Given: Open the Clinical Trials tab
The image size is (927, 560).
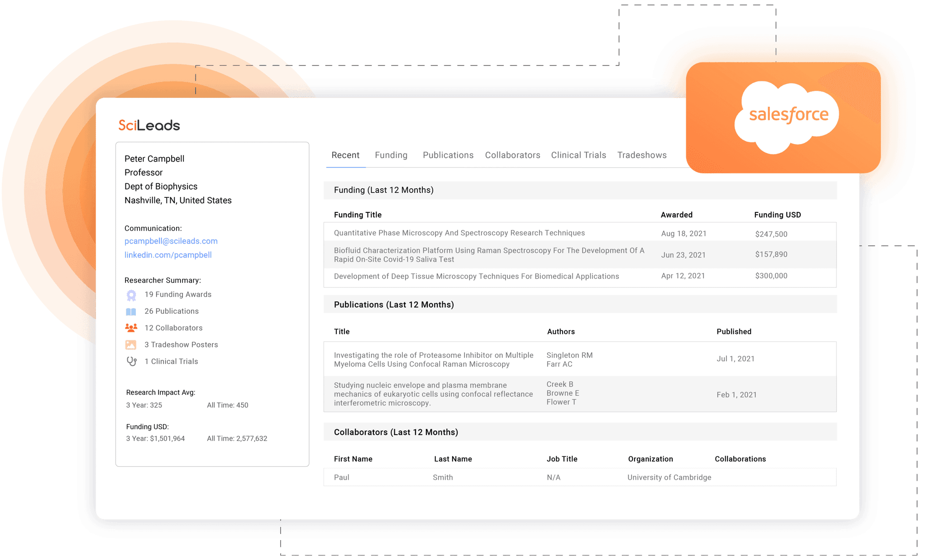Looking at the screenshot, I should coord(578,155).
